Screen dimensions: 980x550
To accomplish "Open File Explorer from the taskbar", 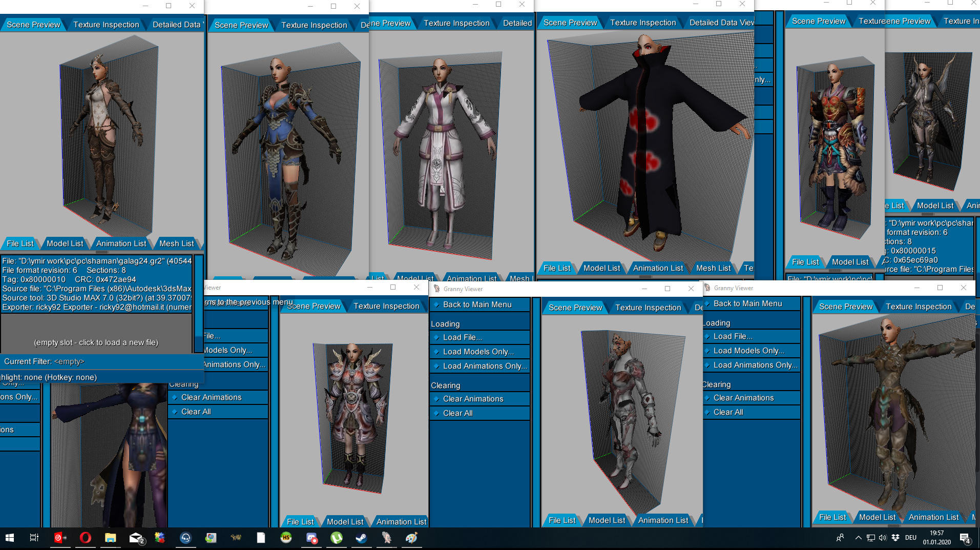I will tap(110, 538).
